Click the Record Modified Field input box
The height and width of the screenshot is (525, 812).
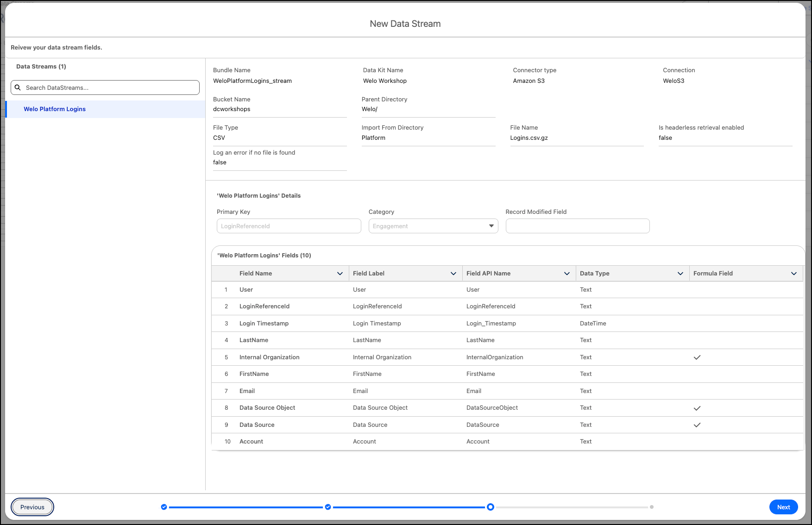[x=577, y=226]
